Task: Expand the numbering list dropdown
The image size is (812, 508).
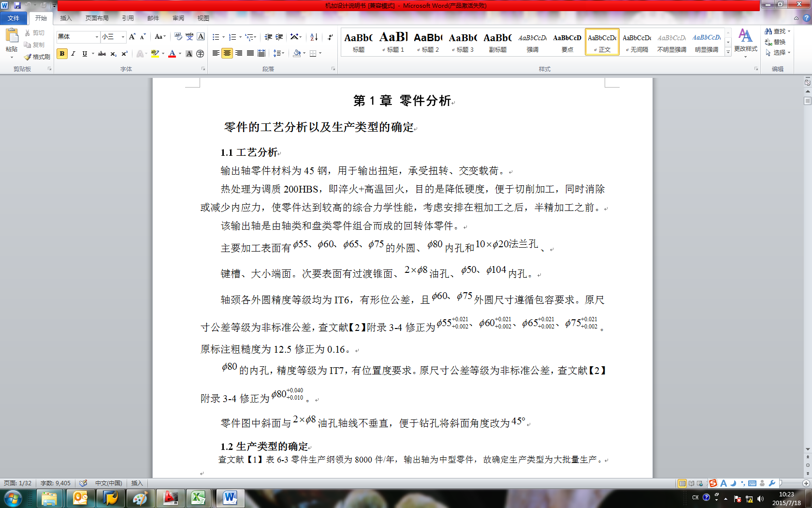Action: (240, 37)
